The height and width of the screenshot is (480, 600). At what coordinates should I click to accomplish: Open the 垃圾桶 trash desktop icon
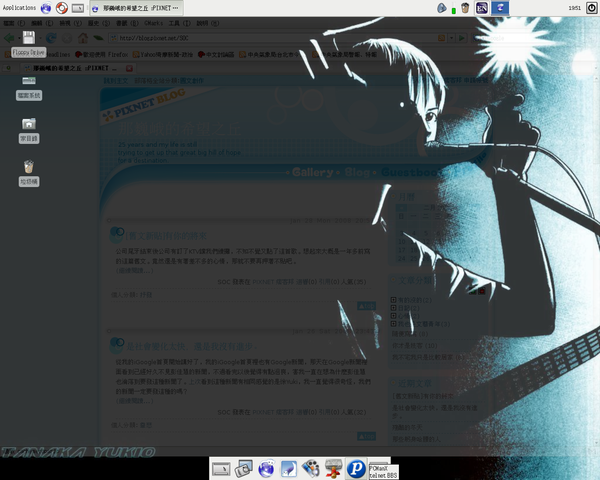point(29,173)
